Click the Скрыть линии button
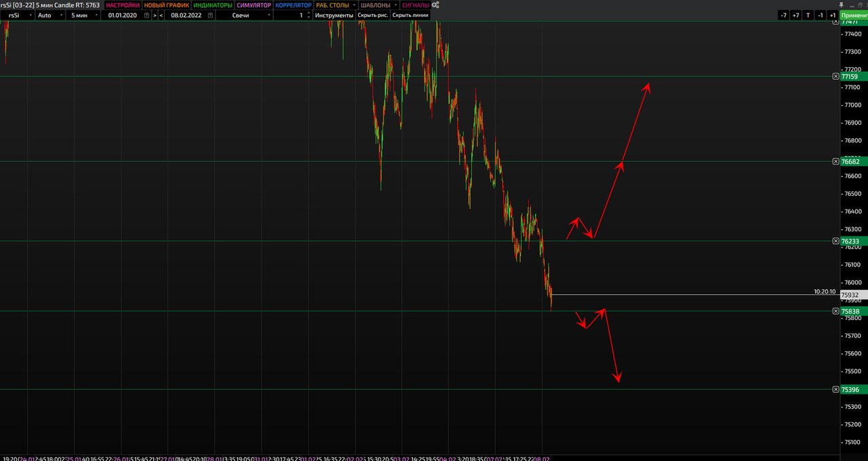The image size is (868, 461). (410, 15)
